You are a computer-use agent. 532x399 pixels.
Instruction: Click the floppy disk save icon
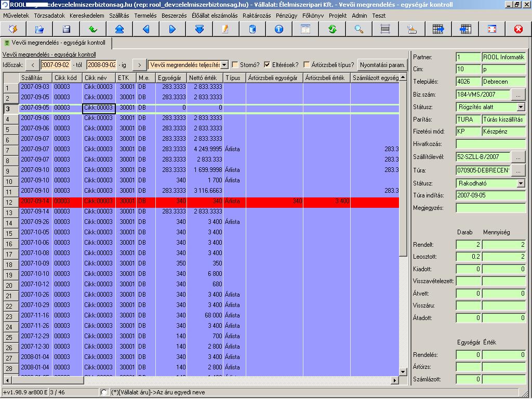(x=66, y=29)
